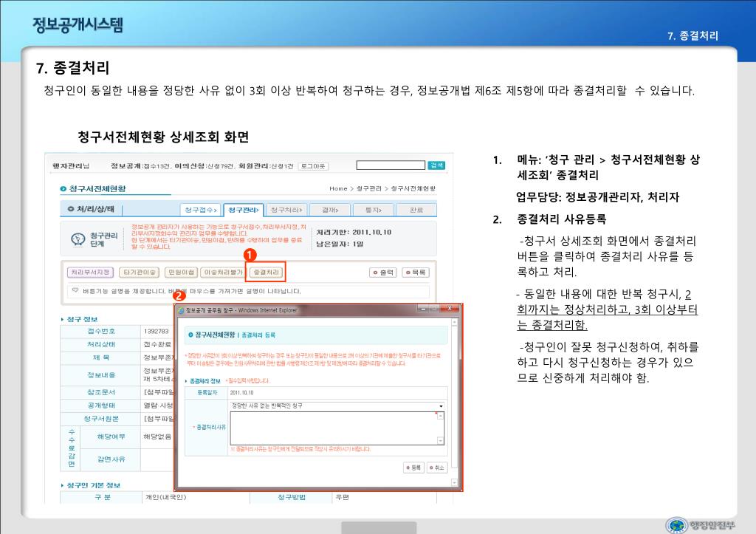The height and width of the screenshot is (534, 756).
Task: Click the 참조문서 row label
Action: coord(100,392)
